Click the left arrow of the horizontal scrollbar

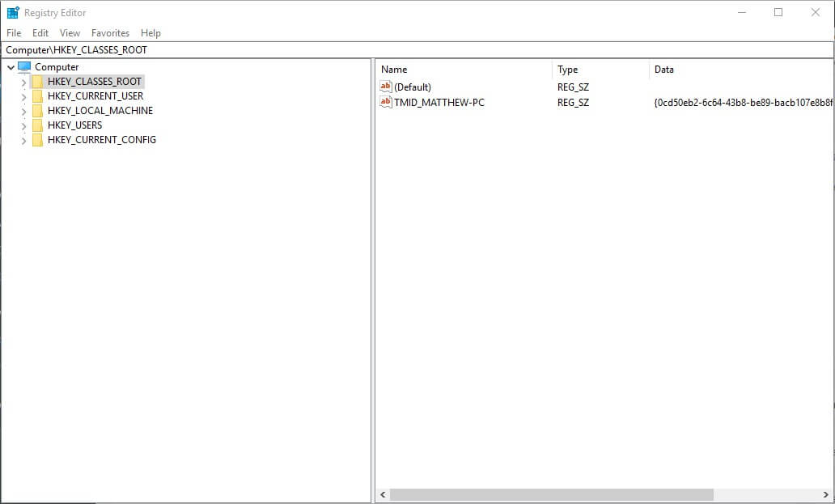pos(383,494)
